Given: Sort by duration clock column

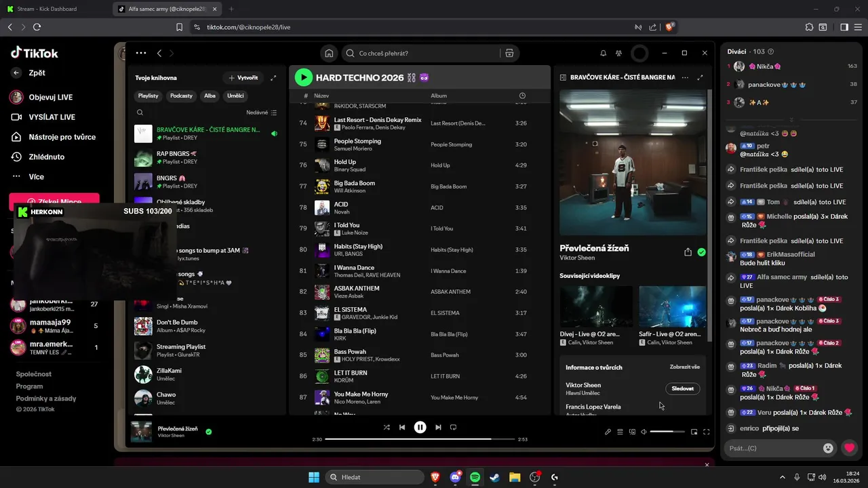Looking at the screenshot, I should (x=522, y=96).
